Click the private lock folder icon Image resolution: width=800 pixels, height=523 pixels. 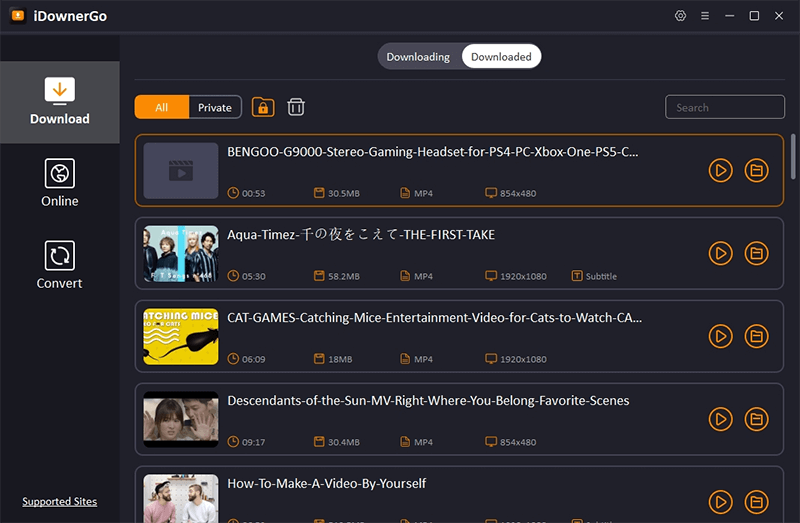coord(263,107)
